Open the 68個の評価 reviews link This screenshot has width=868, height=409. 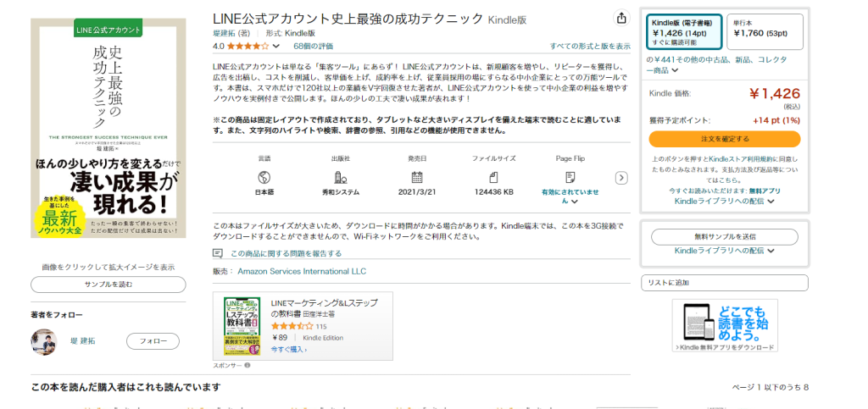pyautogui.click(x=313, y=46)
